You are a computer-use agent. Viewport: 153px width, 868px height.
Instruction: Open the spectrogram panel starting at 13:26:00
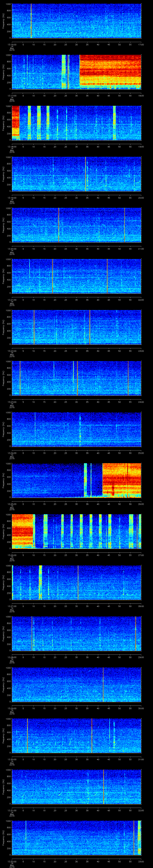[x=76, y=532]
